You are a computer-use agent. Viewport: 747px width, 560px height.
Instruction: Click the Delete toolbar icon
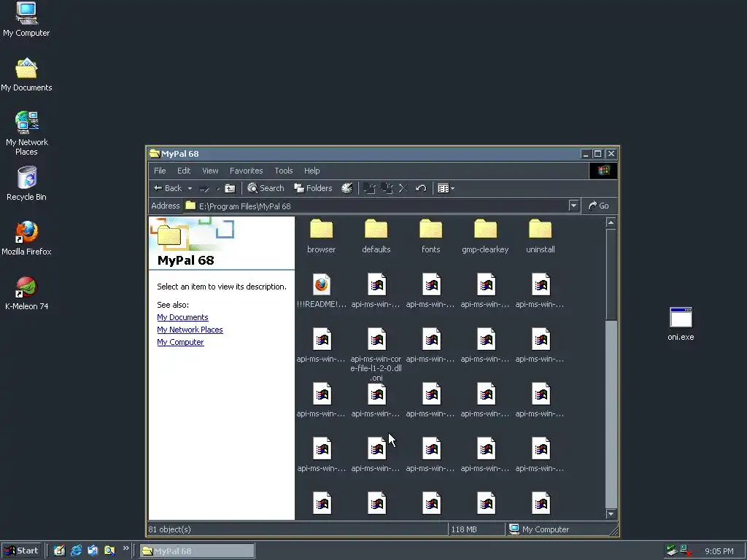tap(403, 189)
